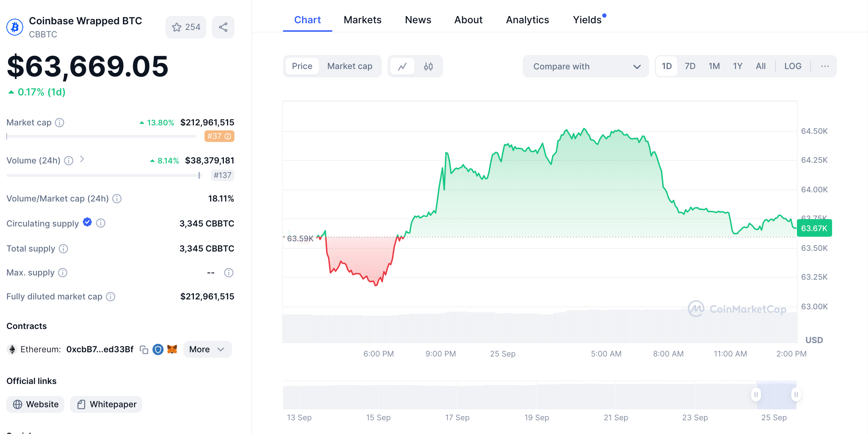Set chart range to All
The width and height of the screenshot is (868, 434).
click(761, 66)
